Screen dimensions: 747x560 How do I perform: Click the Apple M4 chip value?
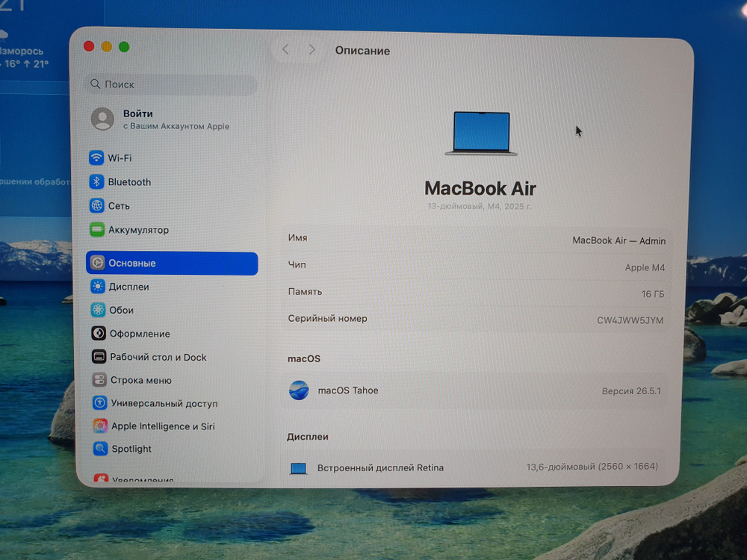click(x=645, y=267)
